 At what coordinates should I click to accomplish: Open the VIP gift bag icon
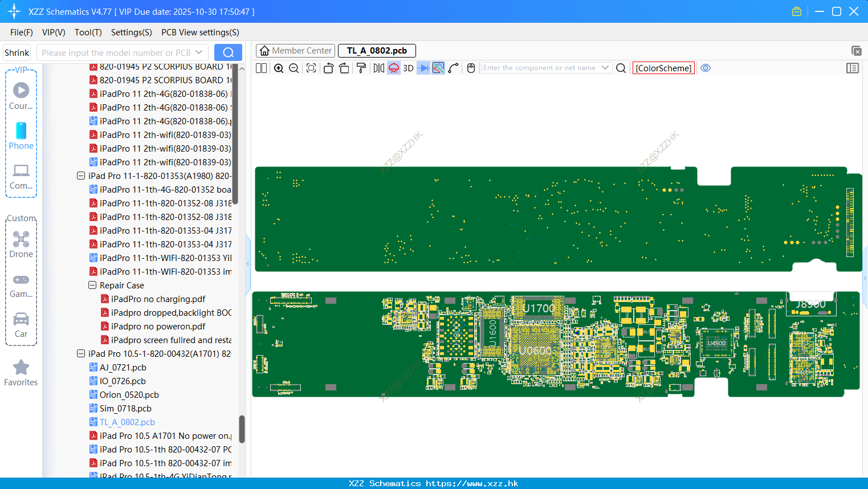[797, 11]
